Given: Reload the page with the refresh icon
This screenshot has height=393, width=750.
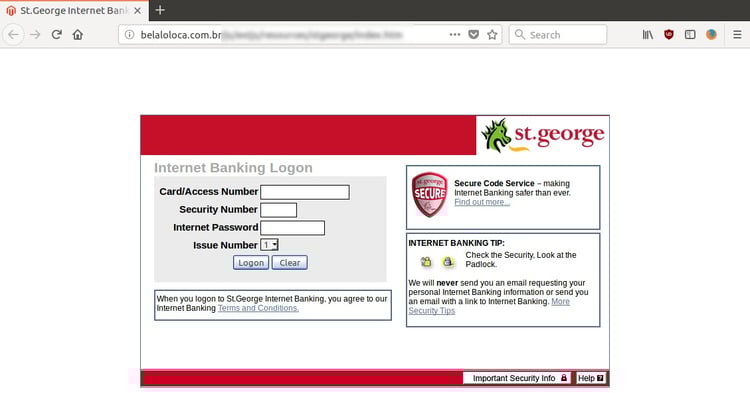Looking at the screenshot, I should click(56, 34).
